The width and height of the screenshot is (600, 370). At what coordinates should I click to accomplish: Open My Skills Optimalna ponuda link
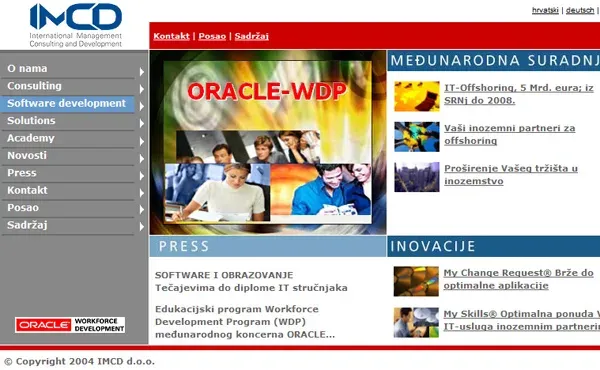(x=522, y=320)
